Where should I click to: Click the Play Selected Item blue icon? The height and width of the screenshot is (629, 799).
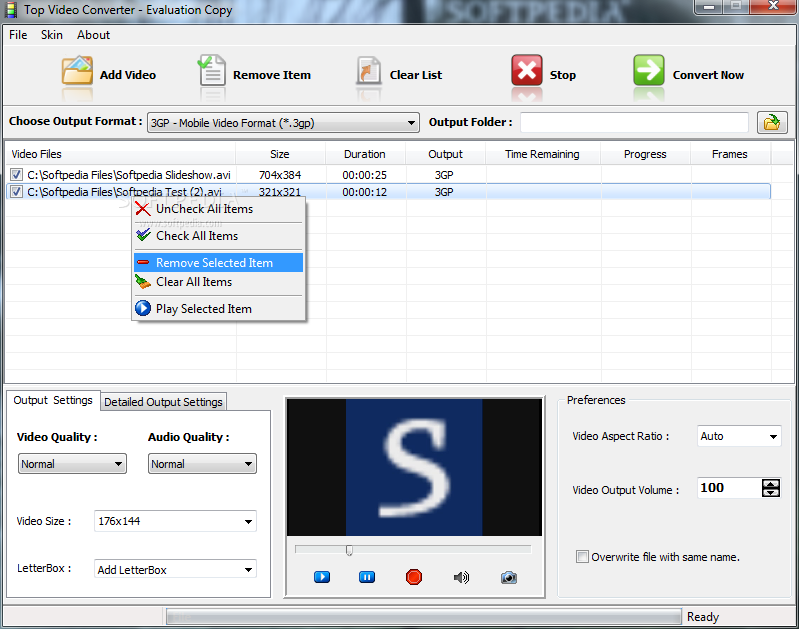point(143,308)
